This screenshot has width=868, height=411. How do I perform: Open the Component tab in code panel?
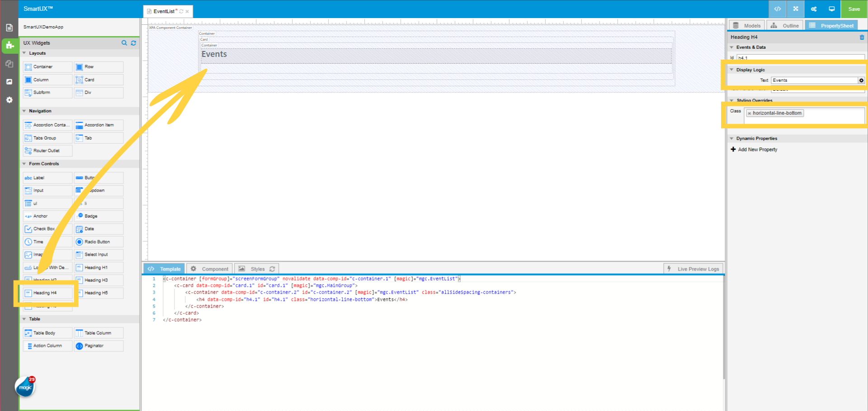(x=210, y=269)
